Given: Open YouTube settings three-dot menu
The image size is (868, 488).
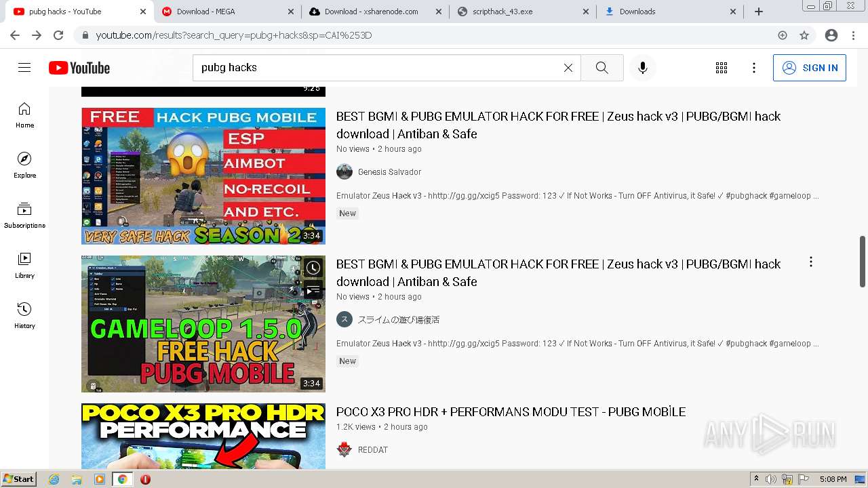Looking at the screenshot, I should click(x=754, y=68).
